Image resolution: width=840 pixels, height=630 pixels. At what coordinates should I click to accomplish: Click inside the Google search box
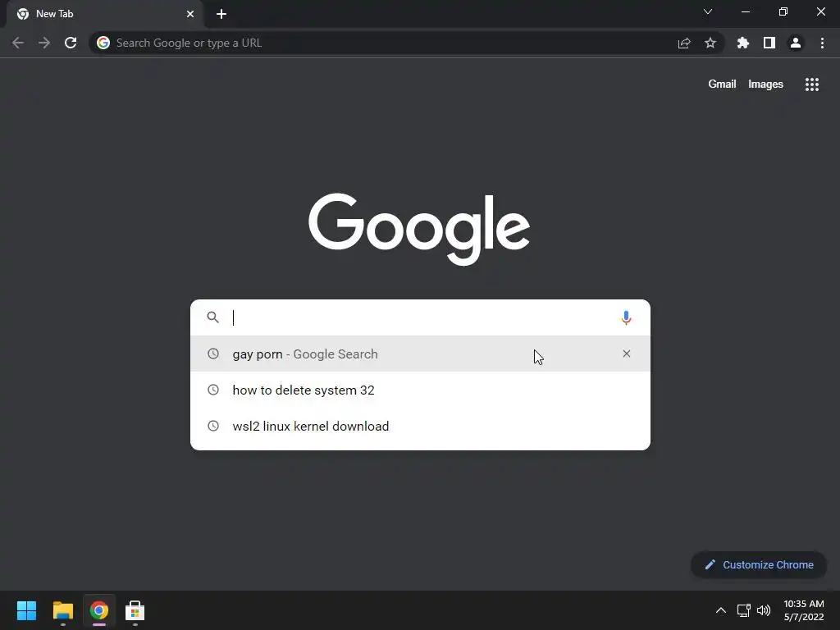coord(420,317)
